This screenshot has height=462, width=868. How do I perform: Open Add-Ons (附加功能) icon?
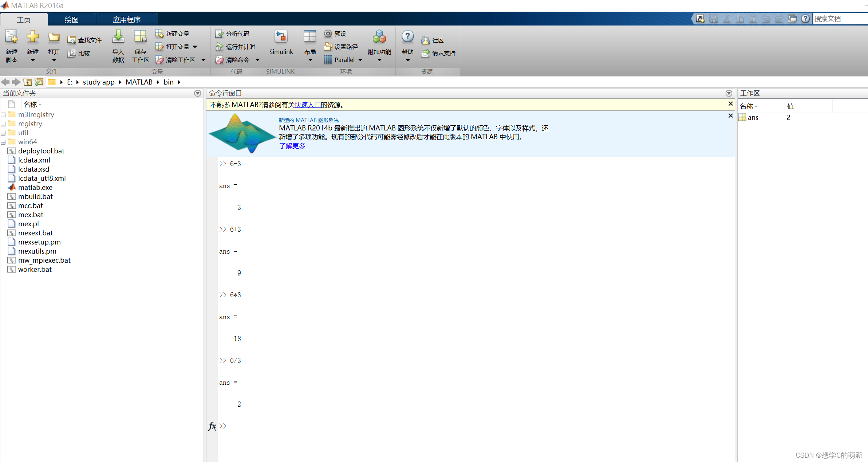[379, 37]
